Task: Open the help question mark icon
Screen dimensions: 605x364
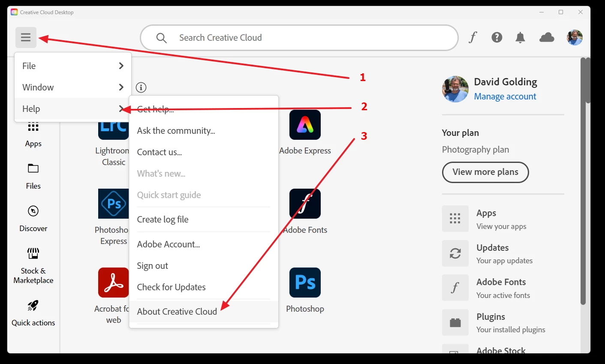Action: click(497, 37)
